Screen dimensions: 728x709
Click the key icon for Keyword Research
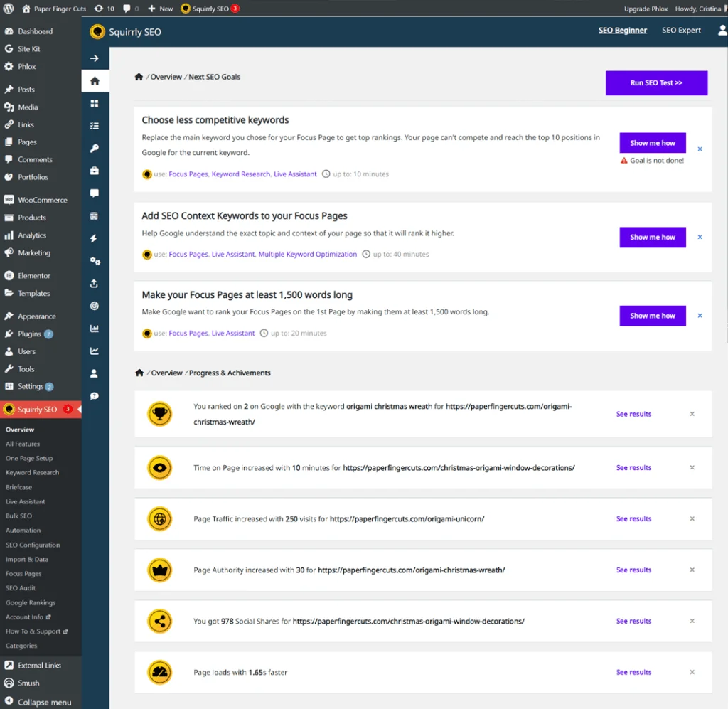coord(95,149)
